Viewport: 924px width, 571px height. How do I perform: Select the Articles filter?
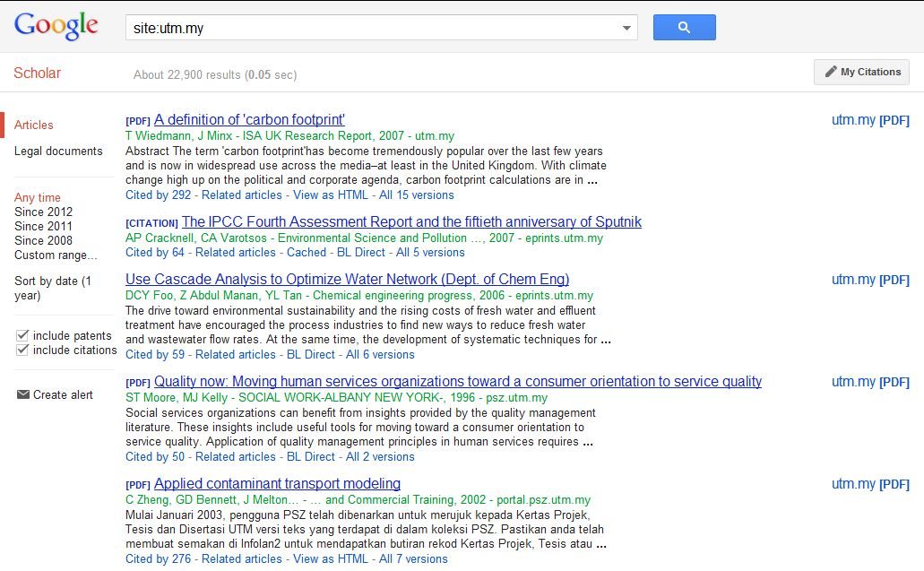pyautogui.click(x=33, y=125)
